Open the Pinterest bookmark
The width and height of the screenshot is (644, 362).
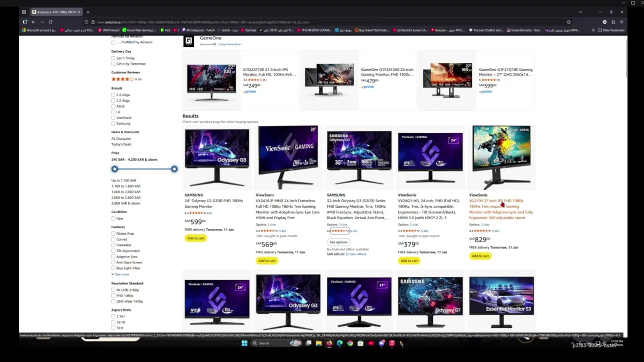click(110, 30)
